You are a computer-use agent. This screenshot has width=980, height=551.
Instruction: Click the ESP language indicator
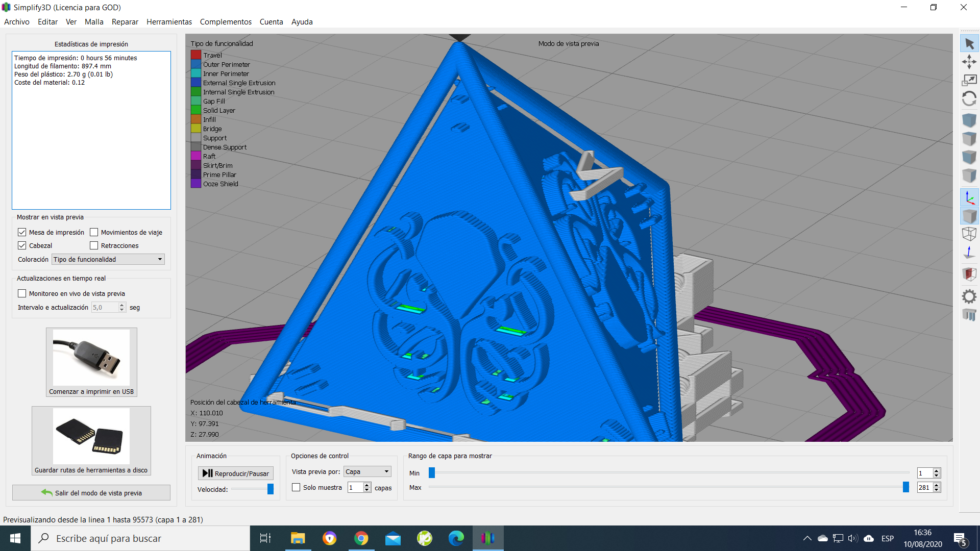[888, 538]
